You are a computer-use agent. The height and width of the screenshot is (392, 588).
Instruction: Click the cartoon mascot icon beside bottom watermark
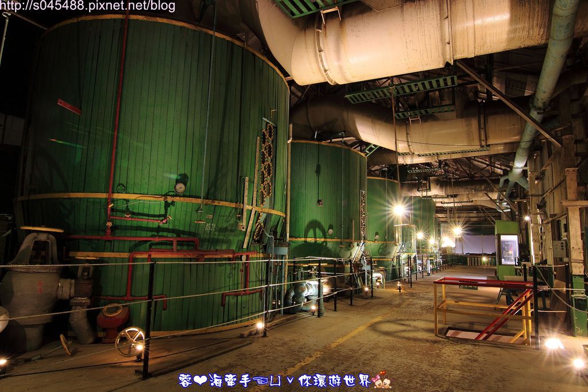382,381
